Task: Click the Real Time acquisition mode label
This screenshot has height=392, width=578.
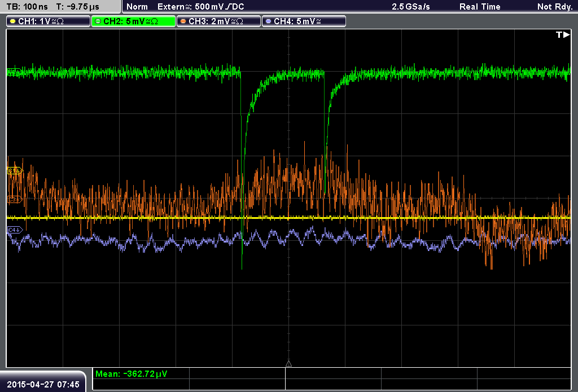Action: (x=480, y=7)
